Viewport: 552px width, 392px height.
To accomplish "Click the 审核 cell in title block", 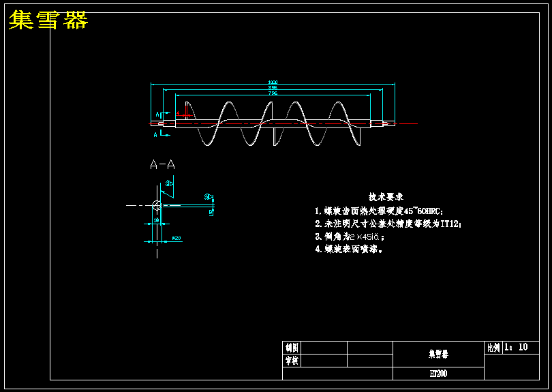I will click(292, 361).
